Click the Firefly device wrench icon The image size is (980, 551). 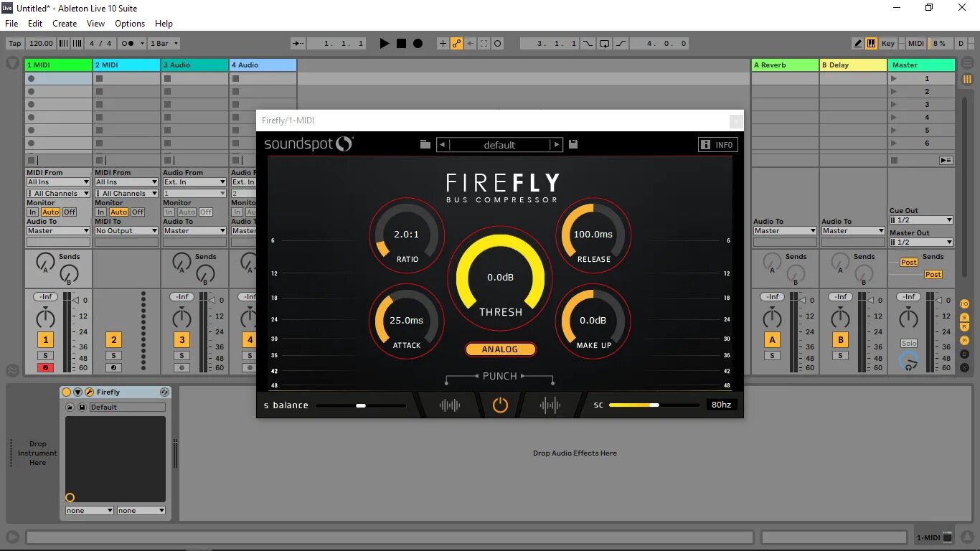(x=89, y=392)
